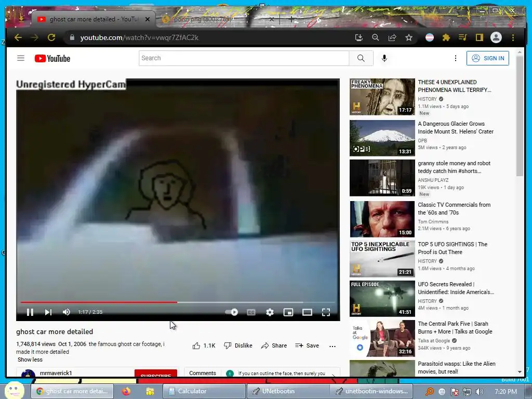Open the mrmaverick1 channel link
This screenshot has width=532, height=399.
pyautogui.click(x=56, y=373)
